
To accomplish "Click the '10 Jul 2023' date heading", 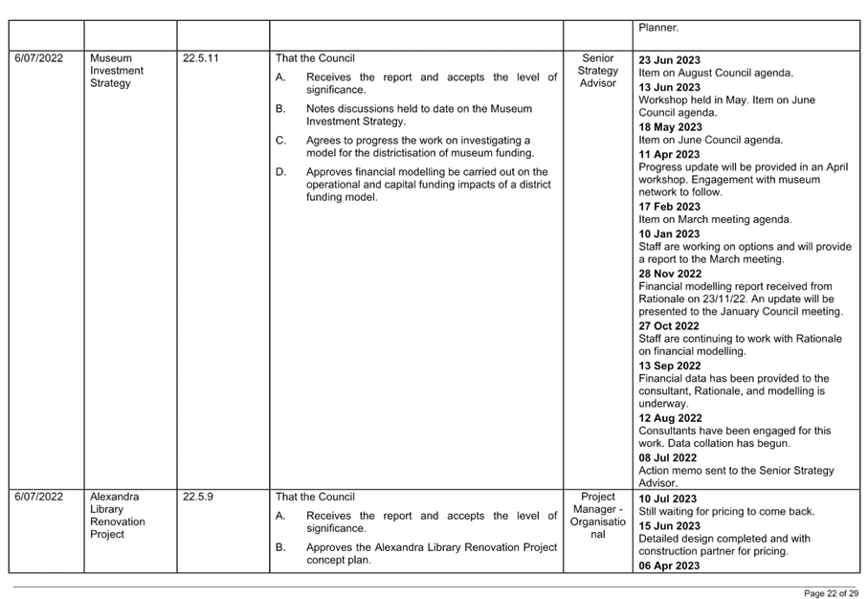I will pyautogui.click(x=668, y=499).
